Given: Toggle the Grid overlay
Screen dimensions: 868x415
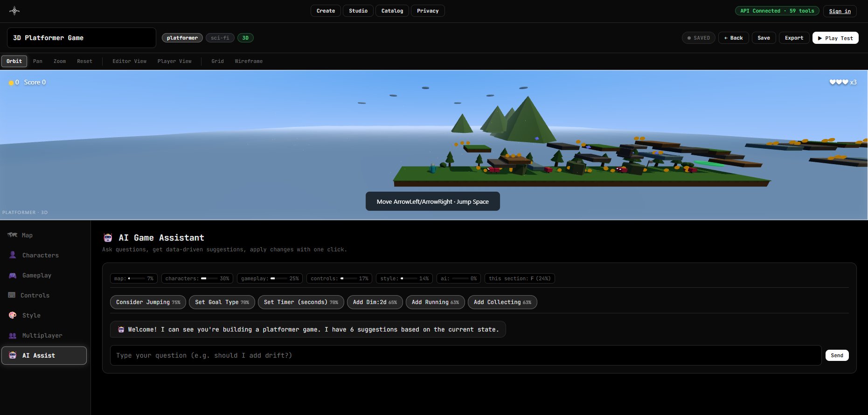Looking at the screenshot, I should tap(217, 61).
